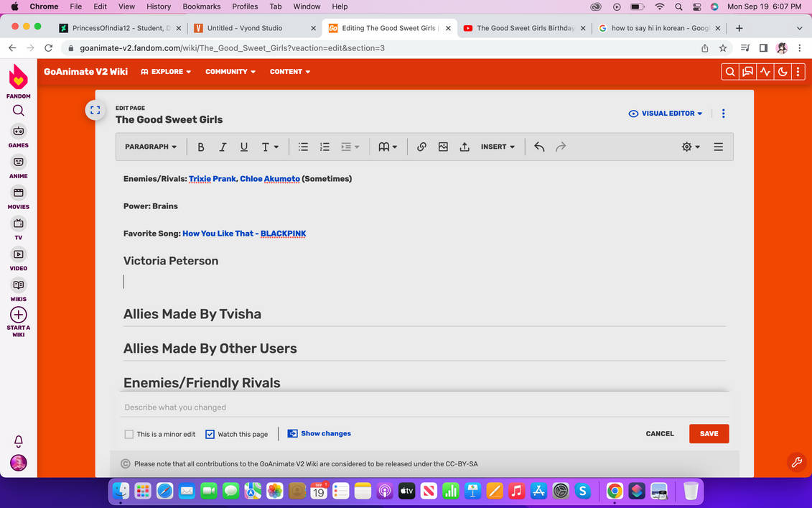Open recent wiki activity icon
Viewport: 812px width, 508px height.
click(x=765, y=72)
